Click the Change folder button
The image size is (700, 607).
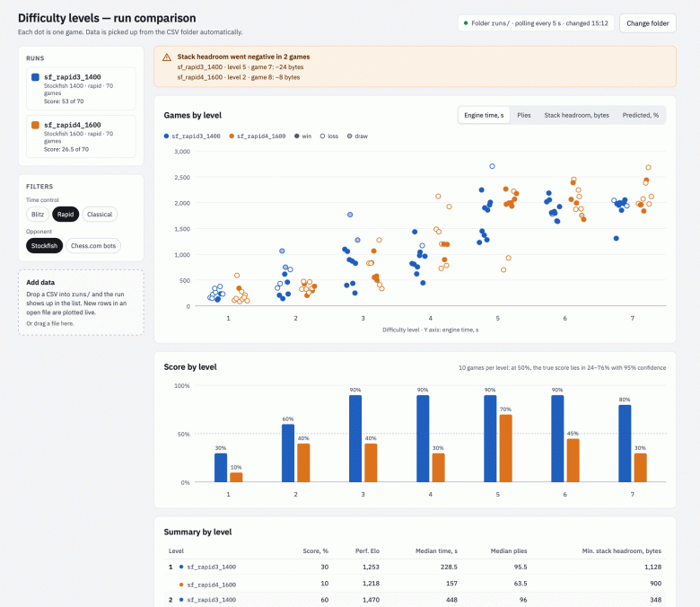point(647,23)
